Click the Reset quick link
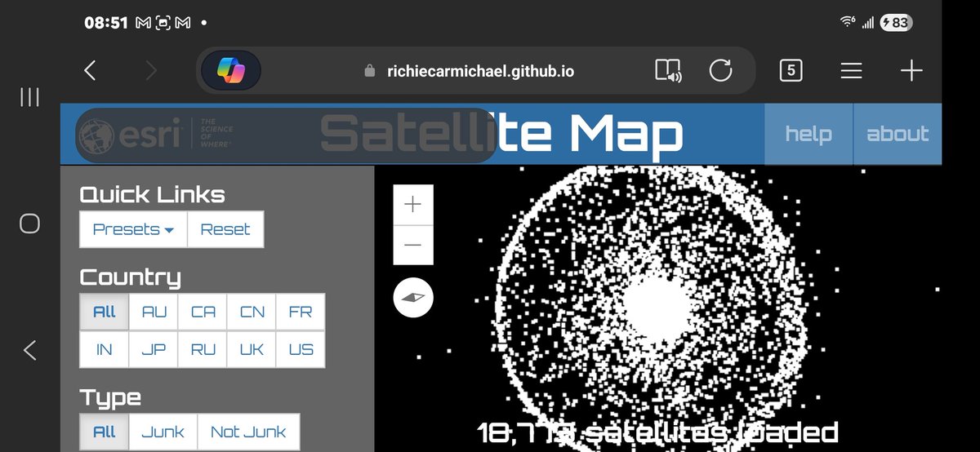Screen dimensions: 980x452 tap(225, 229)
